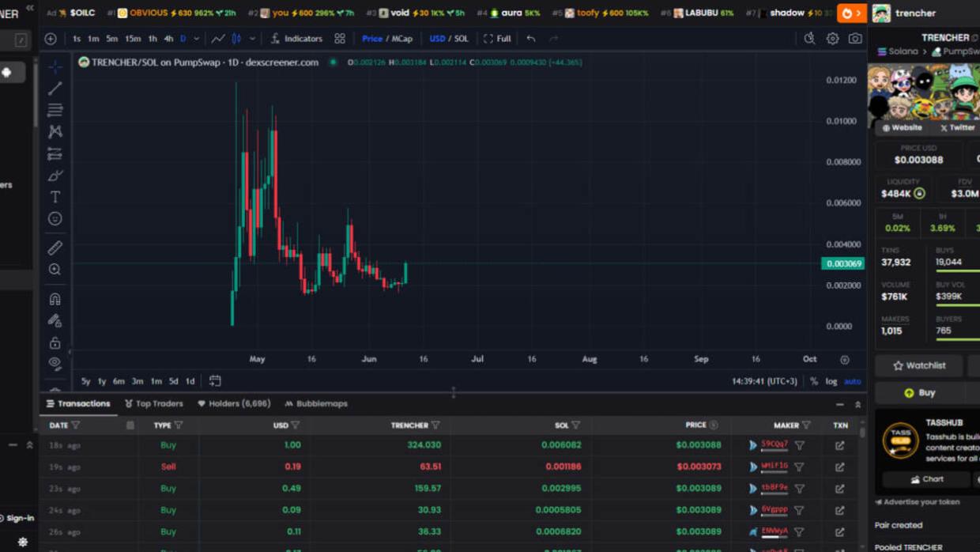This screenshot has height=552, width=980.
Task: Open the chart layout grid icon
Action: pos(340,39)
